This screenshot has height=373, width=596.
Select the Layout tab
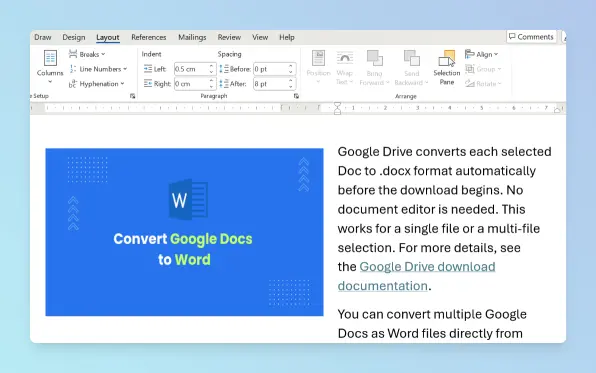point(108,37)
